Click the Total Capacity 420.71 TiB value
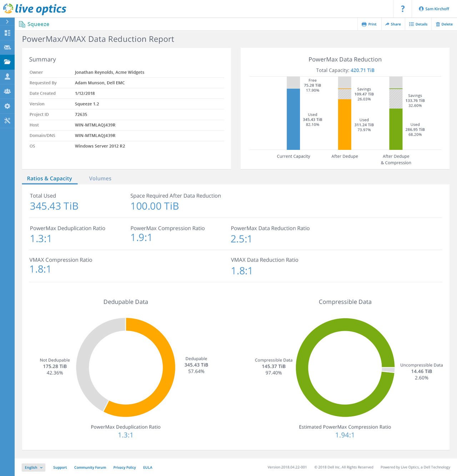457x476 pixels. click(x=362, y=70)
